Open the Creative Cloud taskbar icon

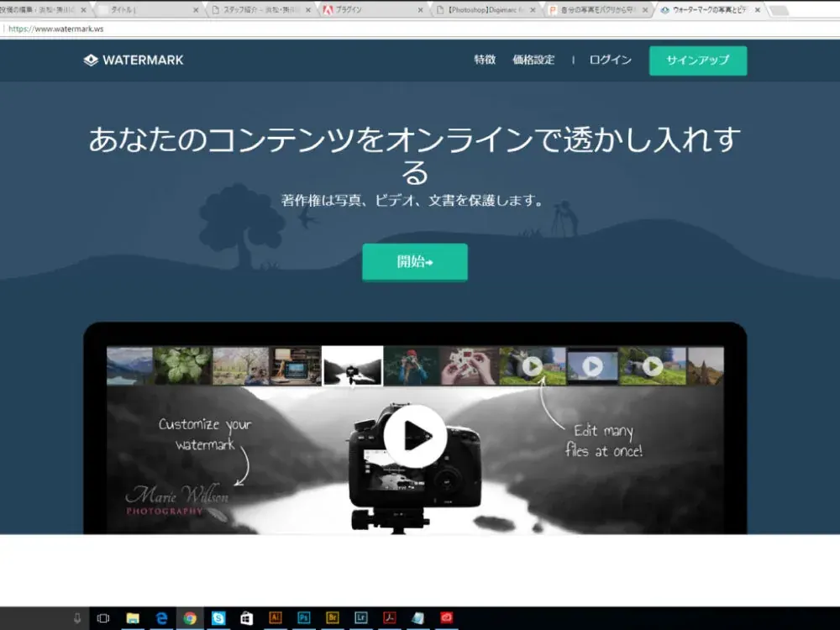click(x=446, y=617)
